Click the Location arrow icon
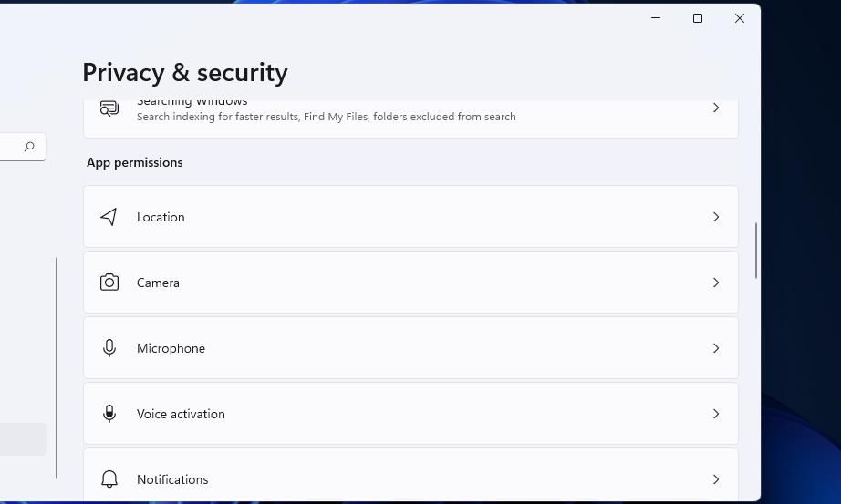The width and height of the screenshot is (841, 504). pyautogui.click(x=109, y=217)
